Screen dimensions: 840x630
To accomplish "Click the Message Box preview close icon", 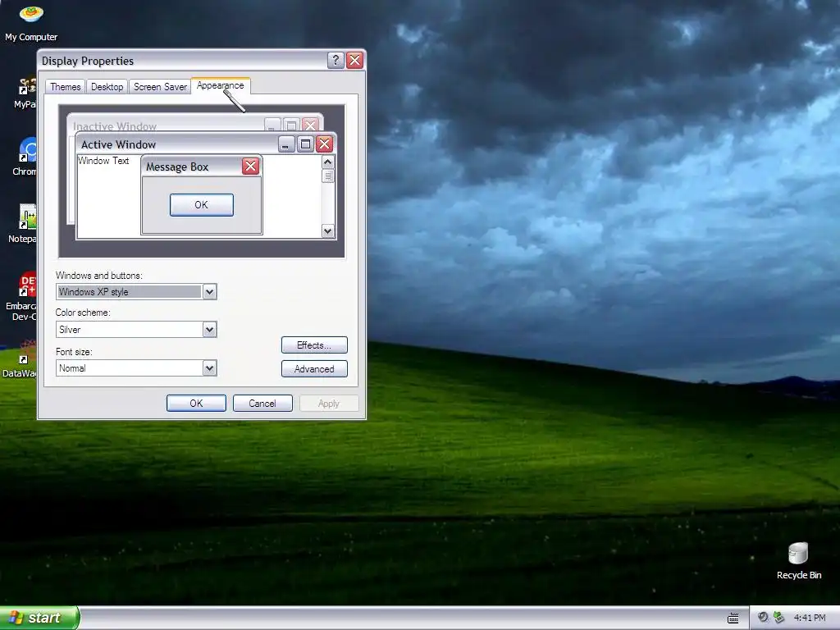I will click(x=250, y=167).
